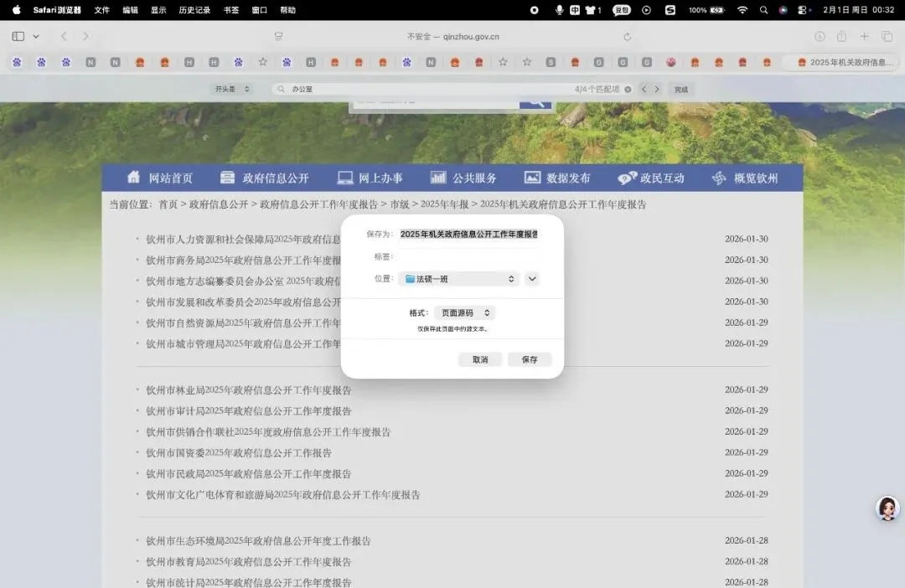
Task: Click the Share icon in Safari toolbar
Action: [x=842, y=36]
